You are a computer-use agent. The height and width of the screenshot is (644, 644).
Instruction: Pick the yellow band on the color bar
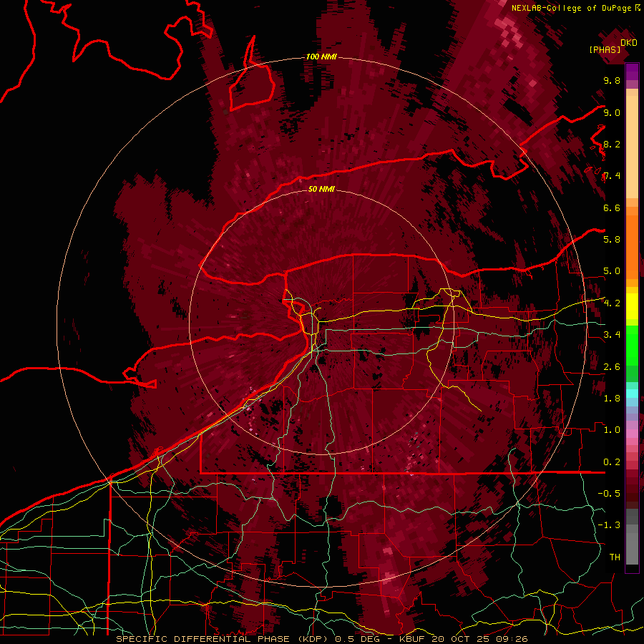pyautogui.click(x=632, y=306)
